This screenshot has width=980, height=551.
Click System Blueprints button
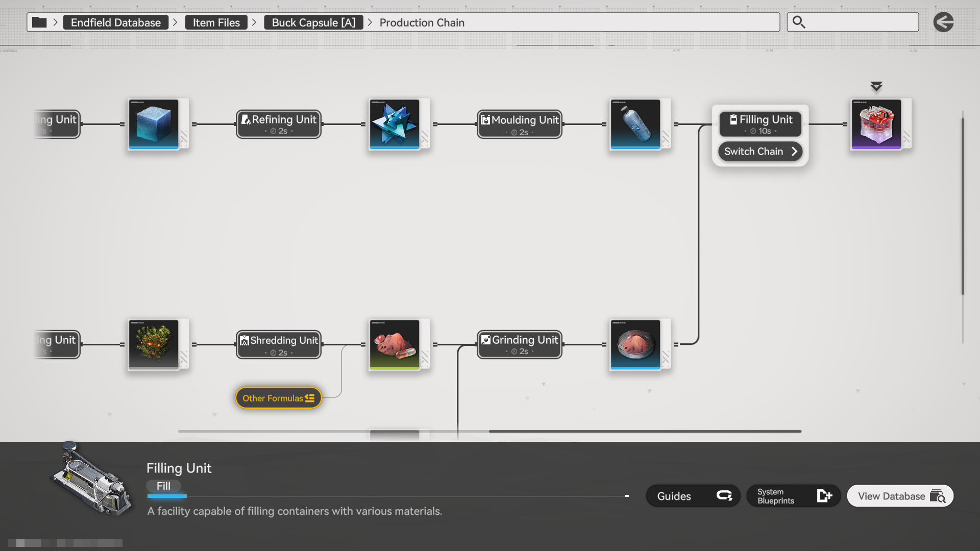(x=793, y=496)
